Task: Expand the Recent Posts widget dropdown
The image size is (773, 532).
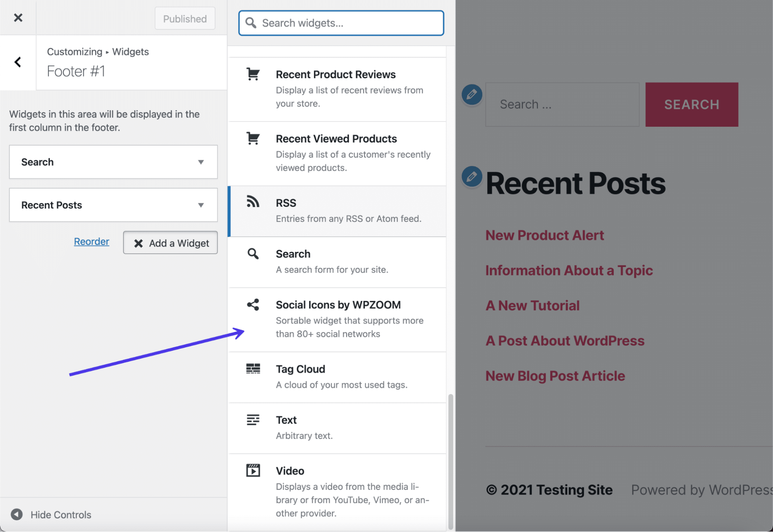Action: click(201, 204)
